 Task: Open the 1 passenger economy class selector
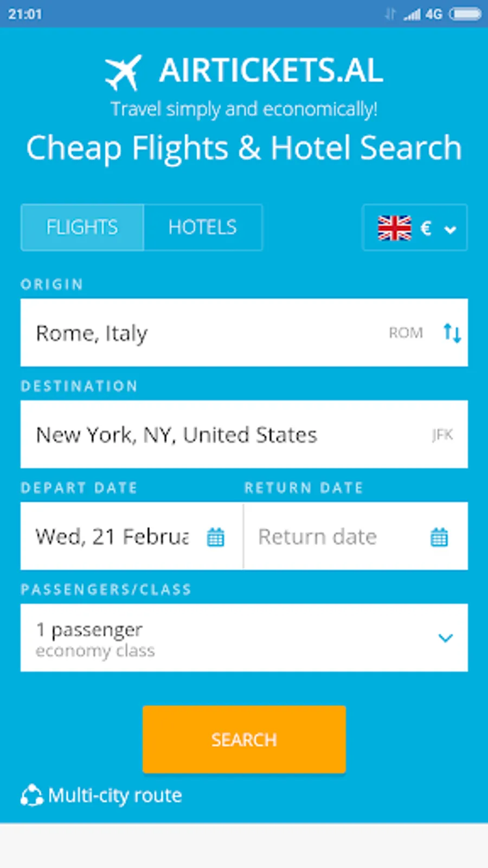217,638
